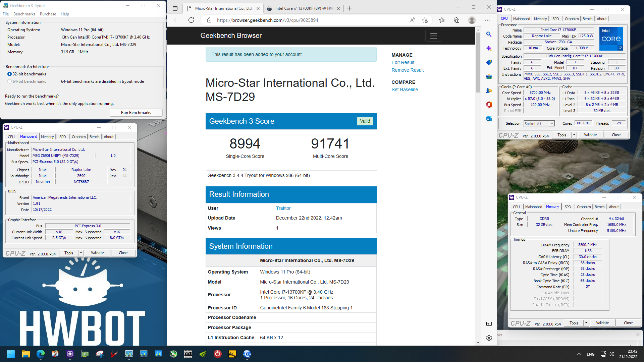The width and height of the screenshot is (644, 362).
Task: Close the Micro-Star International browser tab
Action: [x=258, y=8]
